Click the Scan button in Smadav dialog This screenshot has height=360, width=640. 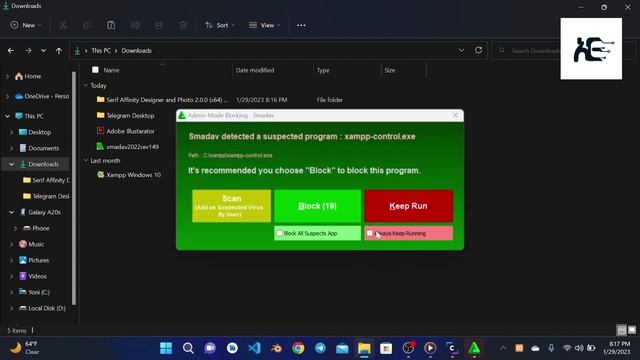point(231,206)
